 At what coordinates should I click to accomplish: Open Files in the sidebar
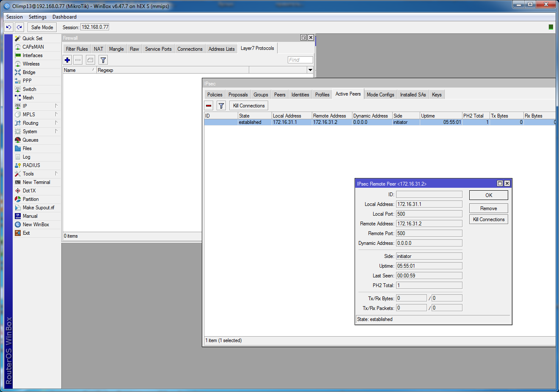[x=27, y=148]
